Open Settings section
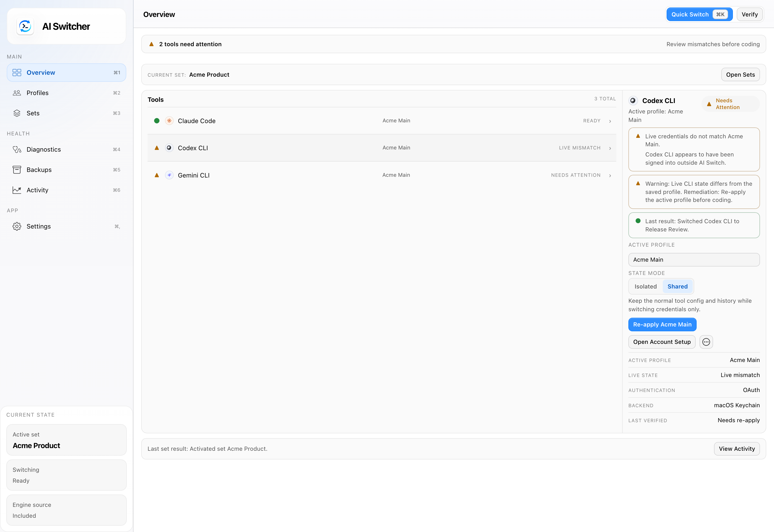This screenshot has width=774, height=532. point(66,227)
